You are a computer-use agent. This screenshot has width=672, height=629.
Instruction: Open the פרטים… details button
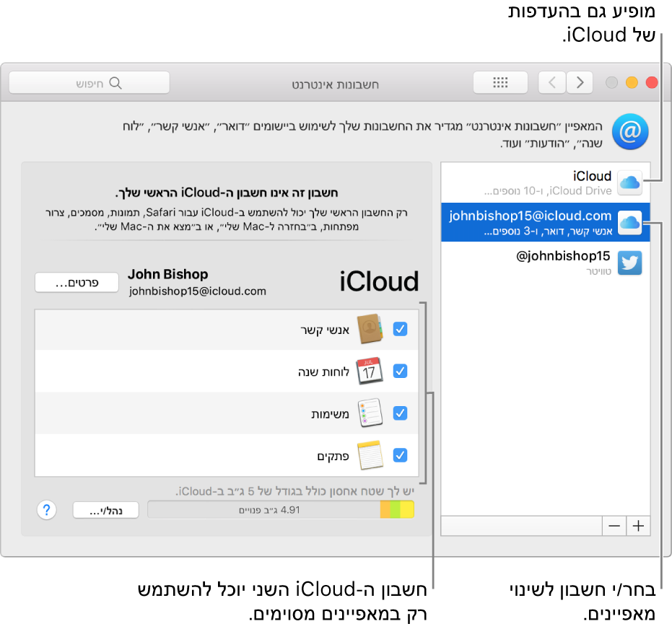point(77,283)
